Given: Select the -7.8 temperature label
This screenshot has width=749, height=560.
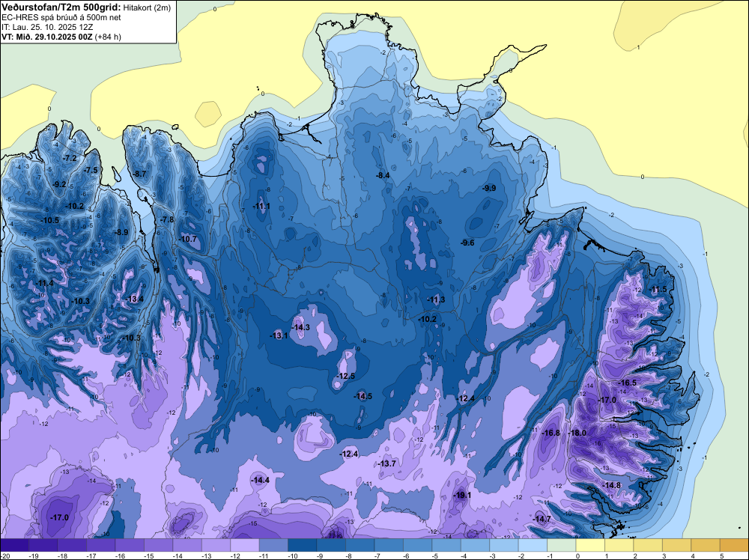Looking at the screenshot, I should pyautogui.click(x=167, y=219).
